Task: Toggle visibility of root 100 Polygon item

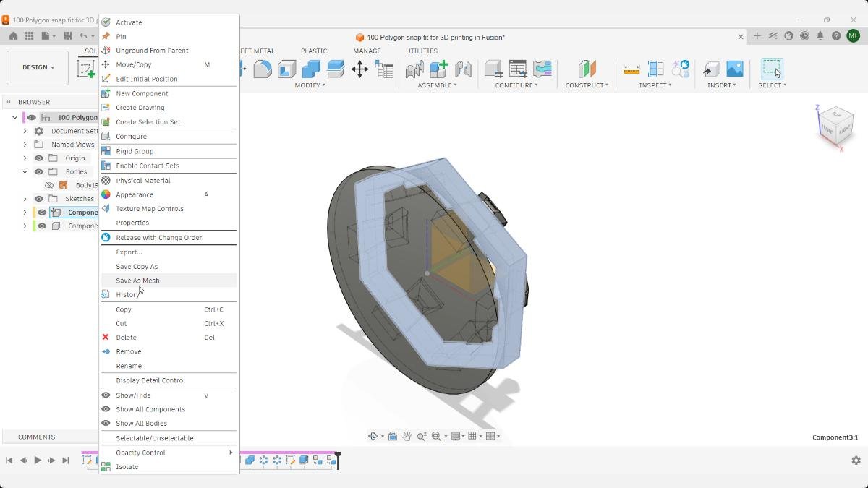Action: [x=32, y=117]
